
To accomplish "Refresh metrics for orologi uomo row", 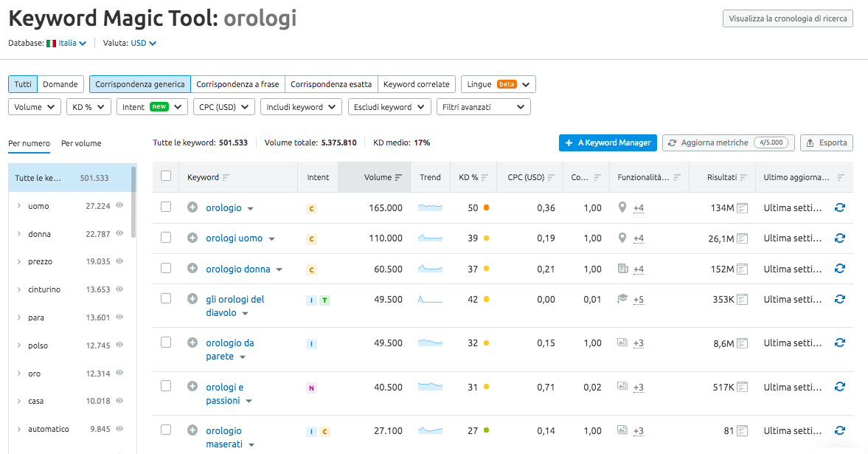I will pyautogui.click(x=839, y=238).
